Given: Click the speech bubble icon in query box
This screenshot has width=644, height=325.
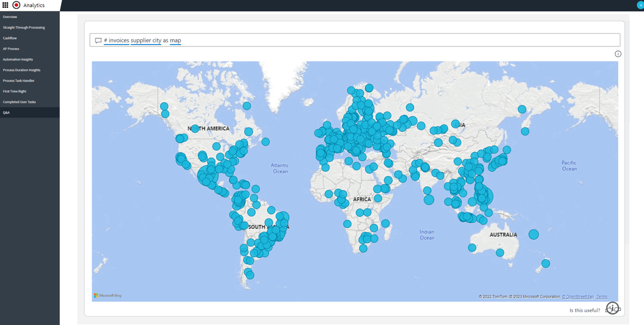Looking at the screenshot, I should pos(98,41).
